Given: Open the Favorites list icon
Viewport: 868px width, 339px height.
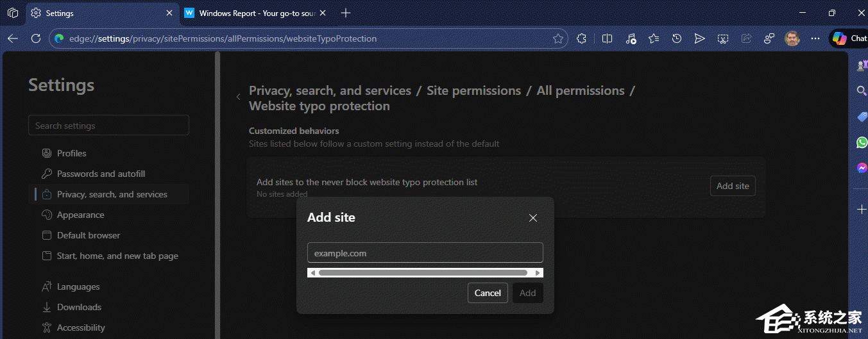Looking at the screenshot, I should point(653,38).
